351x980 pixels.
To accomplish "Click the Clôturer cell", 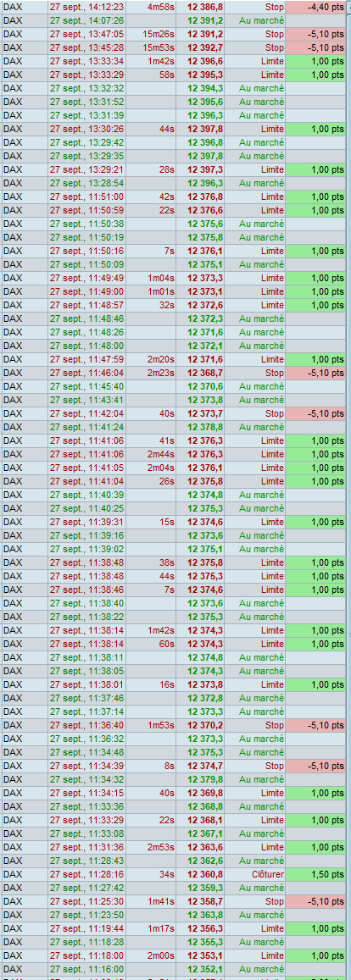I will pos(255,874).
